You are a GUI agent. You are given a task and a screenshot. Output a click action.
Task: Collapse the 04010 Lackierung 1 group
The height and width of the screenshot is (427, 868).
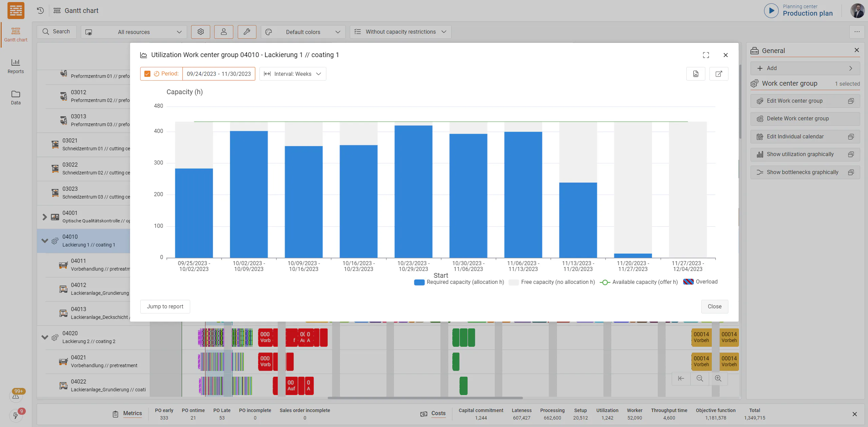point(44,241)
